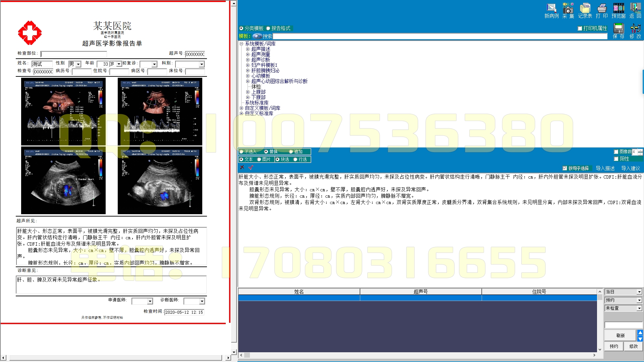644x362 pixels.
Task: Click the 刷新 refresh button
Action: point(620,336)
